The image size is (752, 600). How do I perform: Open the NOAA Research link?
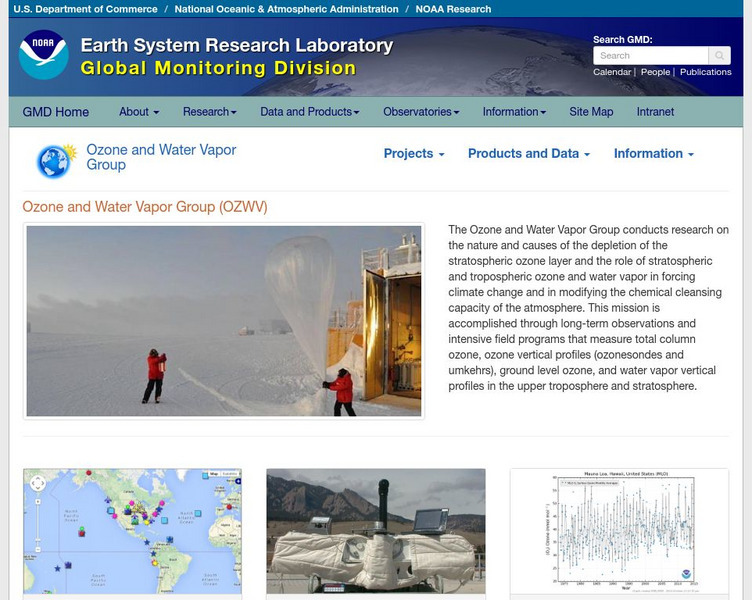453,9
